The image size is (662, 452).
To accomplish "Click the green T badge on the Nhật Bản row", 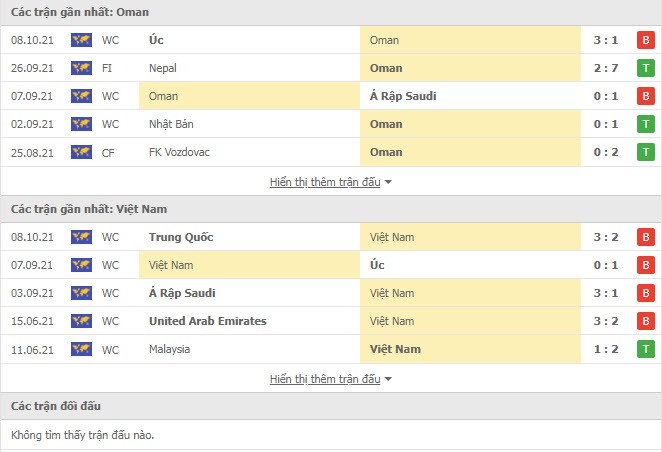I will point(646,124).
